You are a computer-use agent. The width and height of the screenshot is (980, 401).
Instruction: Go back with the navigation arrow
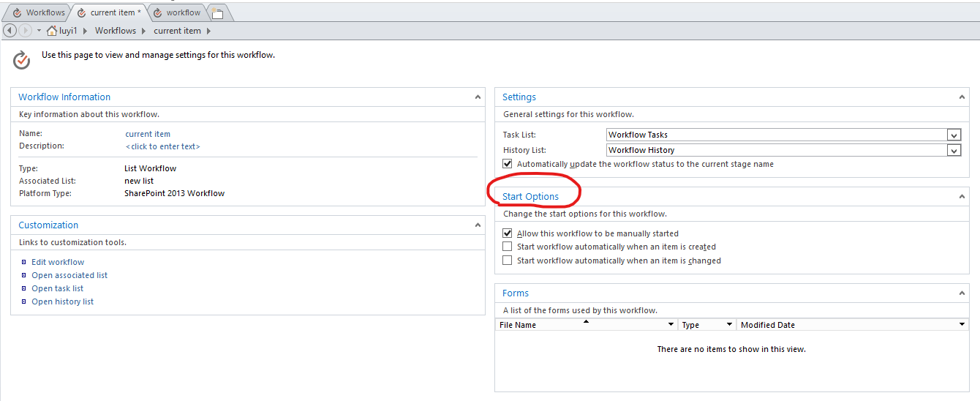[x=10, y=31]
